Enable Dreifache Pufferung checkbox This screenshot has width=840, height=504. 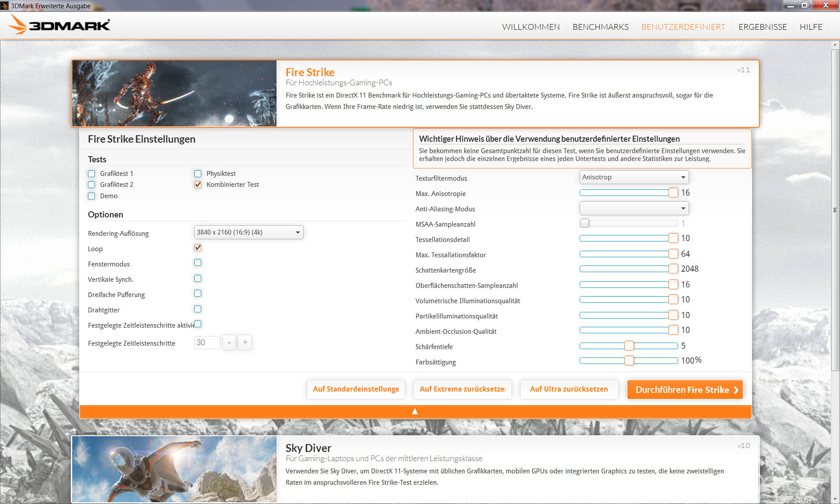(198, 293)
